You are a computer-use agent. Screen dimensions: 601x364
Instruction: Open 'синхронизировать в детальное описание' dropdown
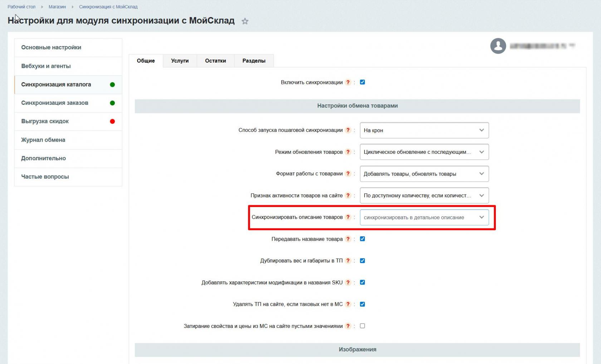point(424,217)
